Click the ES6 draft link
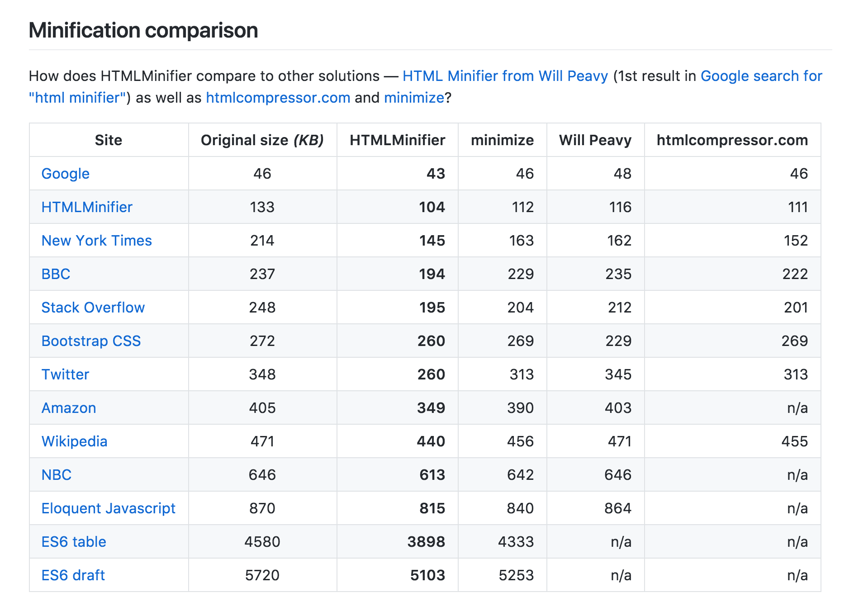Image resolution: width=854 pixels, height=616 pixels. pyautogui.click(x=73, y=575)
